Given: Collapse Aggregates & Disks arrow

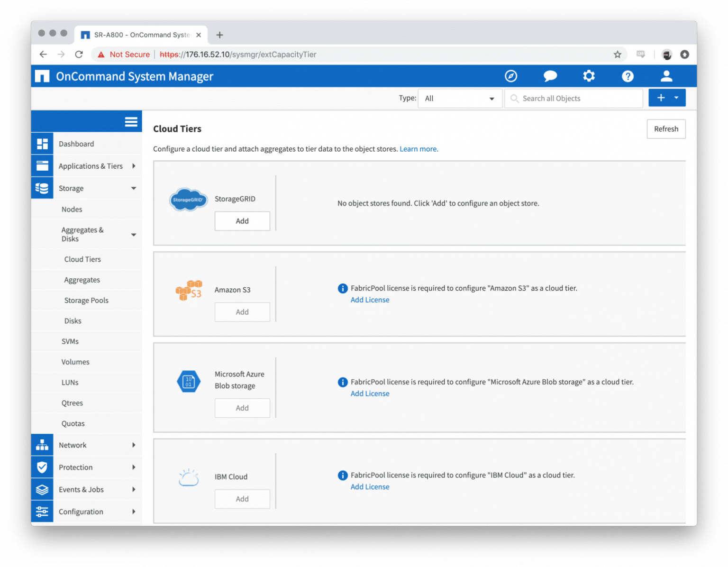Looking at the screenshot, I should click(x=134, y=235).
